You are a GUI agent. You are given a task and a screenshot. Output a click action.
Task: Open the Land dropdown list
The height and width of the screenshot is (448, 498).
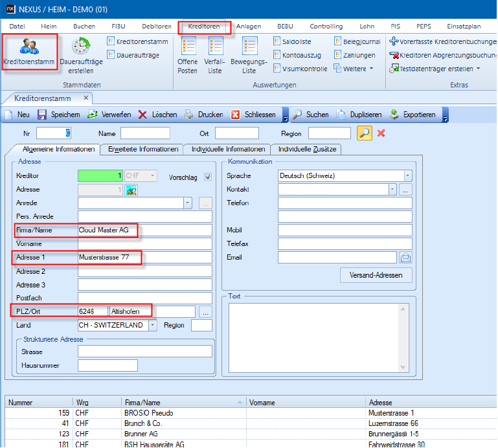tap(153, 326)
